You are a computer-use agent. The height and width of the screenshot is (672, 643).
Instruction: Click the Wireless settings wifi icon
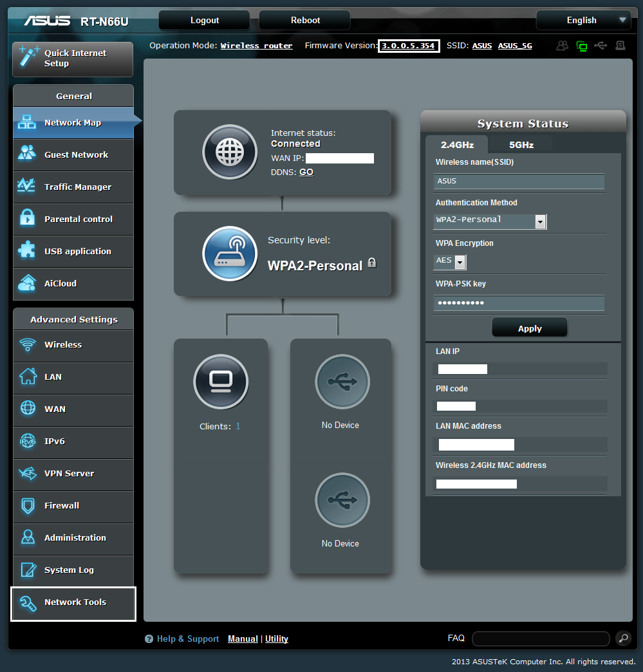coord(28,344)
